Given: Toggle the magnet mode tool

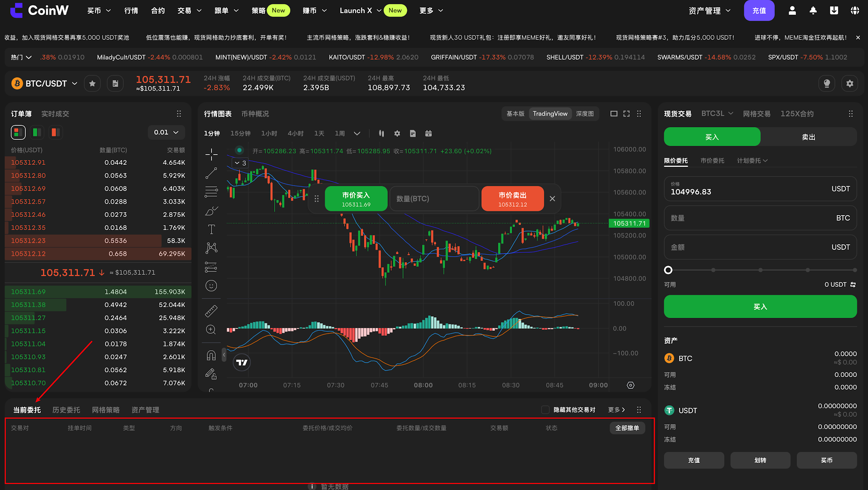Looking at the screenshot, I should pos(211,355).
